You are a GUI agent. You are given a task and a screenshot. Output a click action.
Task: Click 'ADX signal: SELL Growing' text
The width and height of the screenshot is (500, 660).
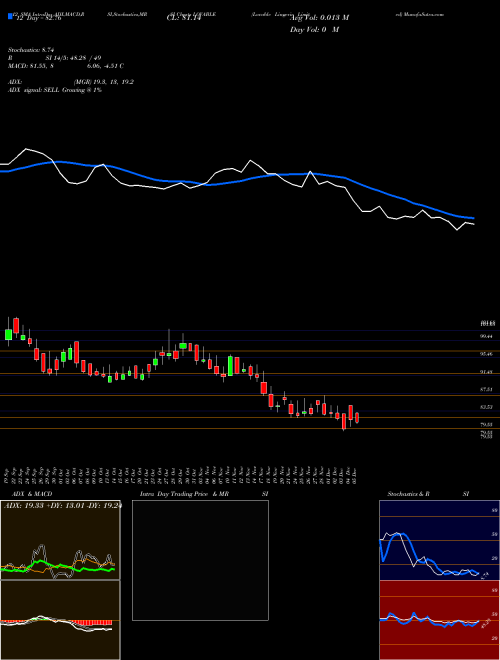pyautogui.click(x=55, y=90)
